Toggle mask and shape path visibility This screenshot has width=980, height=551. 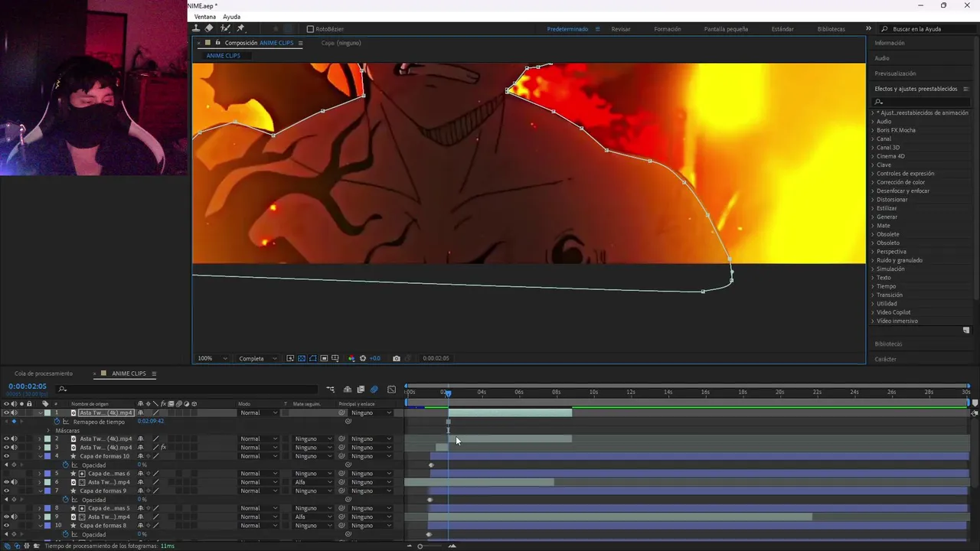(x=312, y=358)
